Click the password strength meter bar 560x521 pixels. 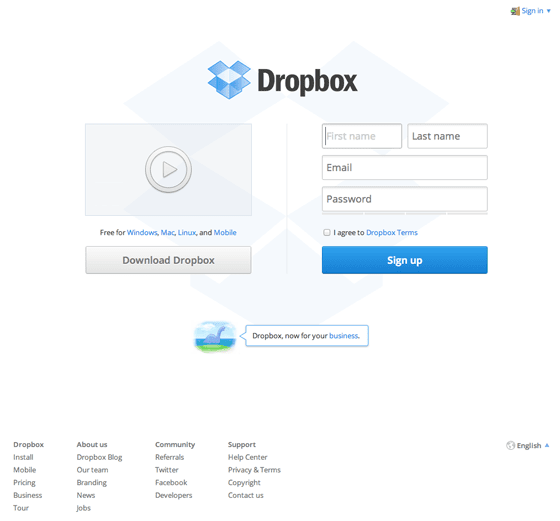404,214
